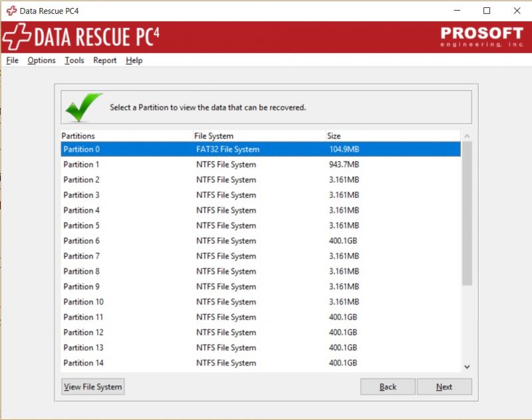Minimize the Data Rescue PC4 window
532x420 pixels.
pos(457,11)
